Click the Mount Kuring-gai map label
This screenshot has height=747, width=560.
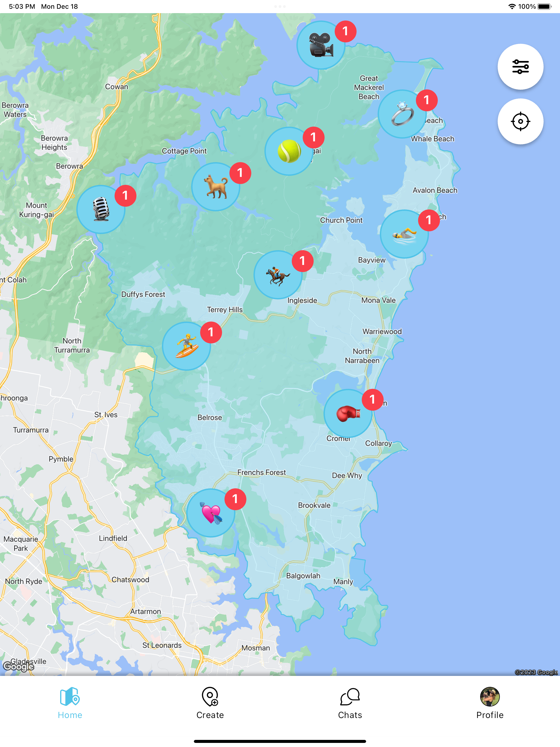click(x=36, y=210)
